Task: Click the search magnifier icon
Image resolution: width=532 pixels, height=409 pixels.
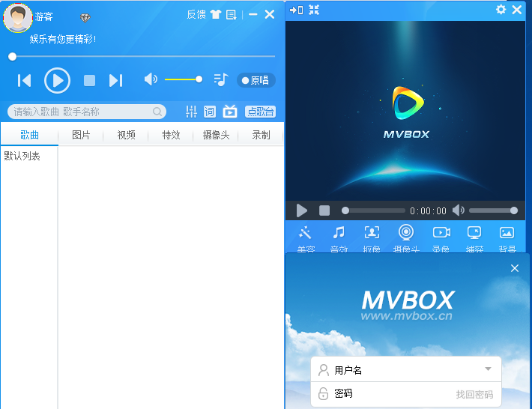Action: click(157, 112)
